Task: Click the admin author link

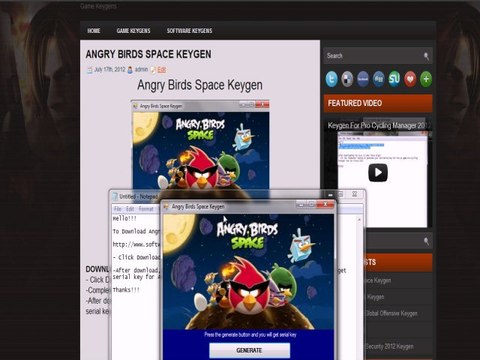Action: (x=141, y=69)
